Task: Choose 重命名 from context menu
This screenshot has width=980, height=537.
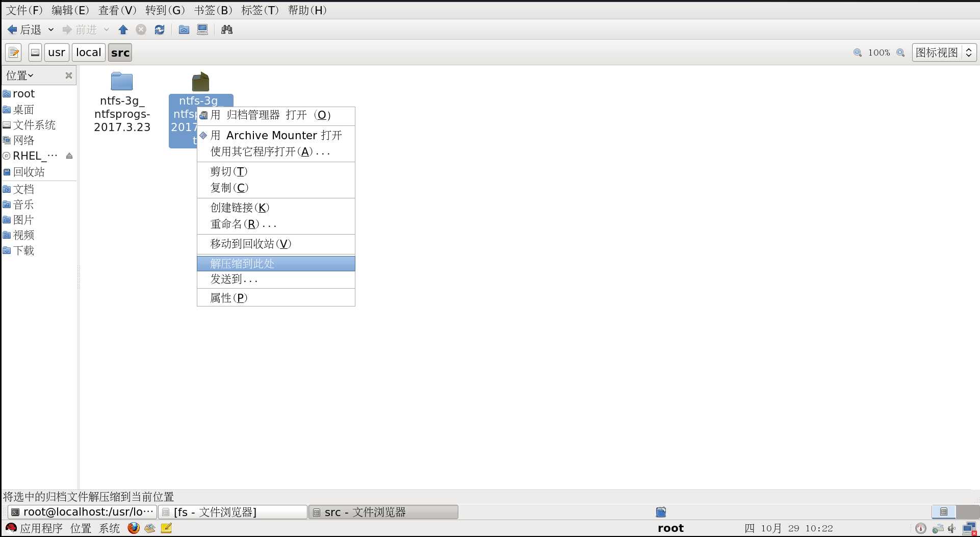Action: pos(276,224)
